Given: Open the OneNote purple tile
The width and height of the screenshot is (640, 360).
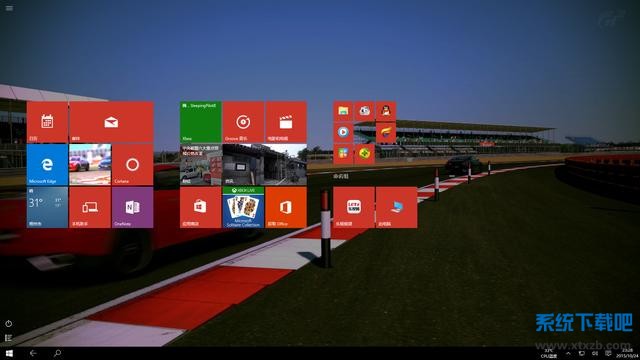Looking at the screenshot, I should click(133, 207).
